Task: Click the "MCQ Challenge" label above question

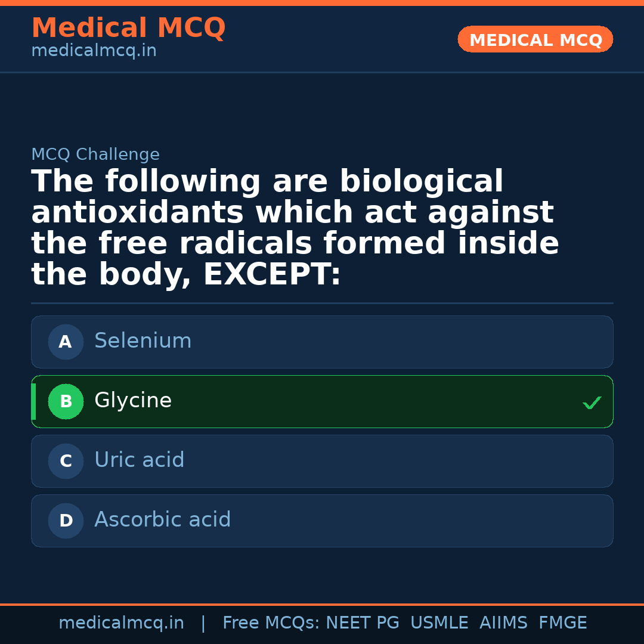Action: pos(95,155)
